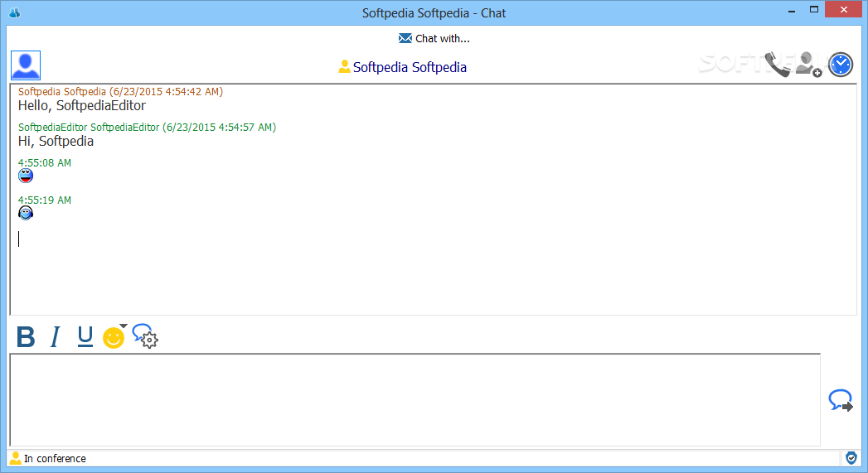Toggle Italic text formatting
Screen dimensions: 868x473
click(x=55, y=337)
